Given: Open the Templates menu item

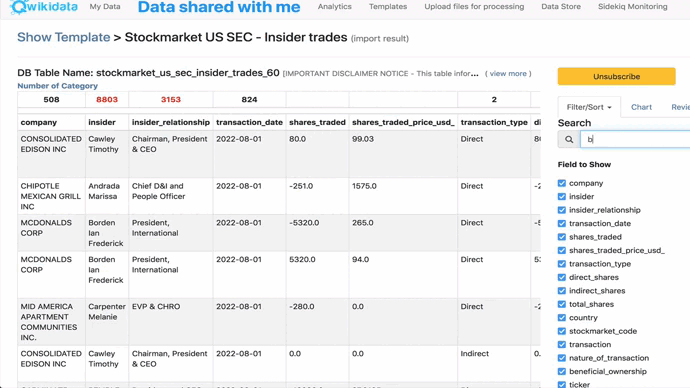Looking at the screenshot, I should [x=388, y=7].
